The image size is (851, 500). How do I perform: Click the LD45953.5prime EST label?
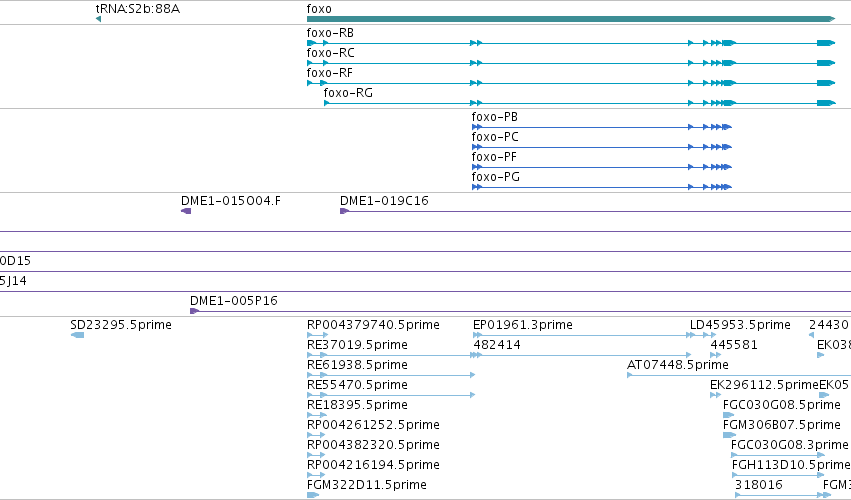[740, 325]
